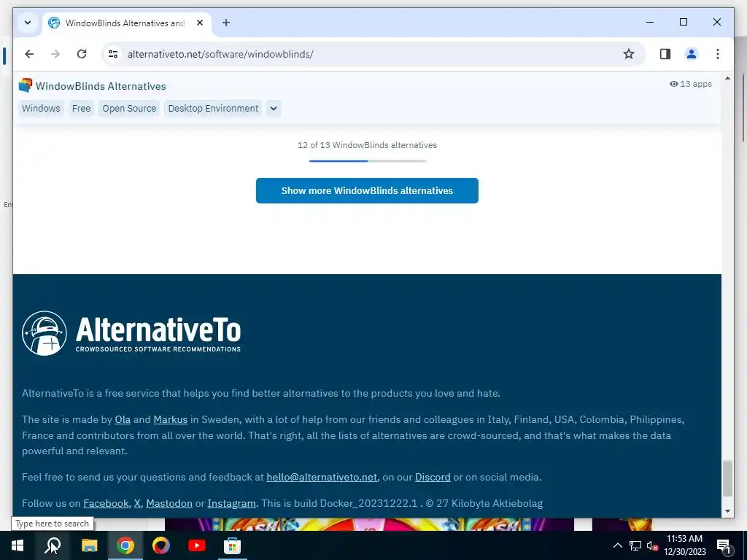
Task: Filter alternatives by Open Source
Action: tap(129, 108)
